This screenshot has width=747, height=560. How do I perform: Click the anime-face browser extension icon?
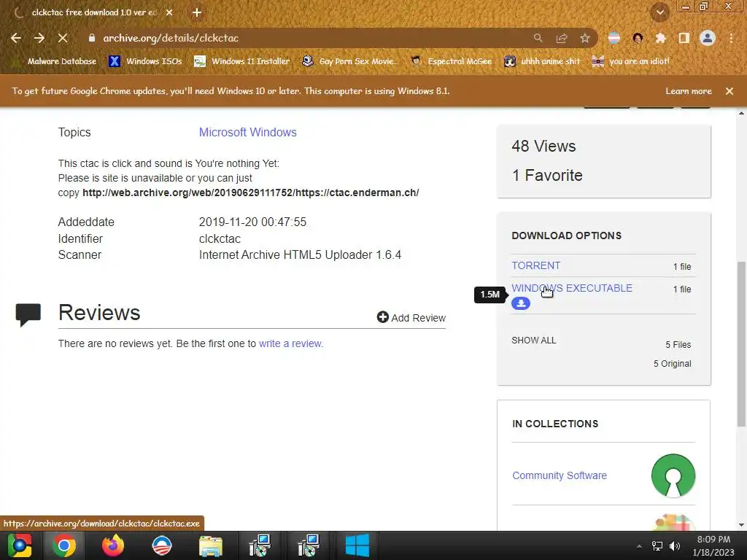click(638, 38)
